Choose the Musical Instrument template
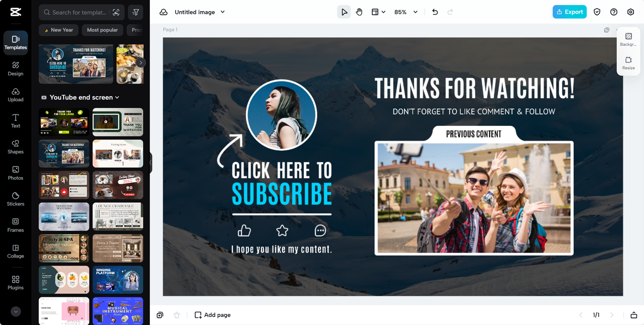This screenshot has width=644, height=325. [x=118, y=310]
